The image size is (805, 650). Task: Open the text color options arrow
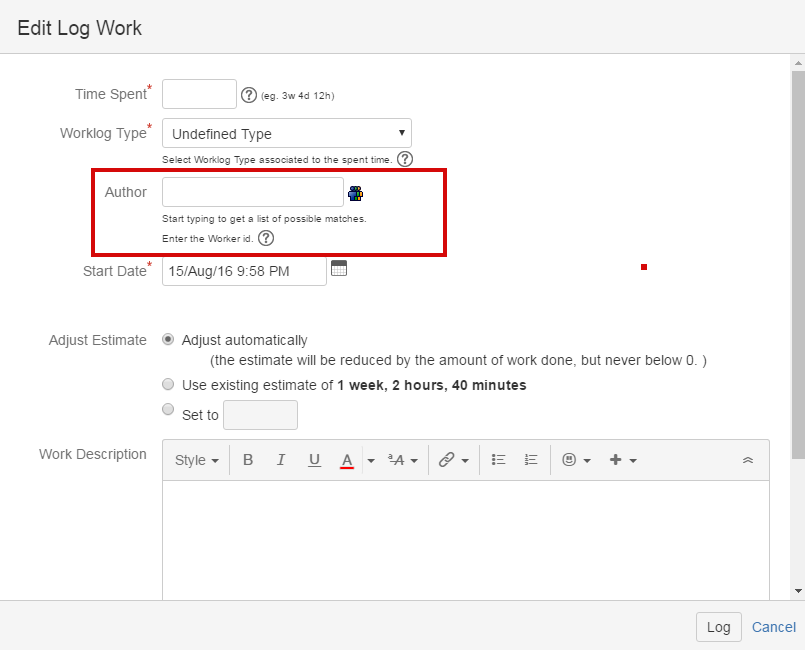point(371,460)
